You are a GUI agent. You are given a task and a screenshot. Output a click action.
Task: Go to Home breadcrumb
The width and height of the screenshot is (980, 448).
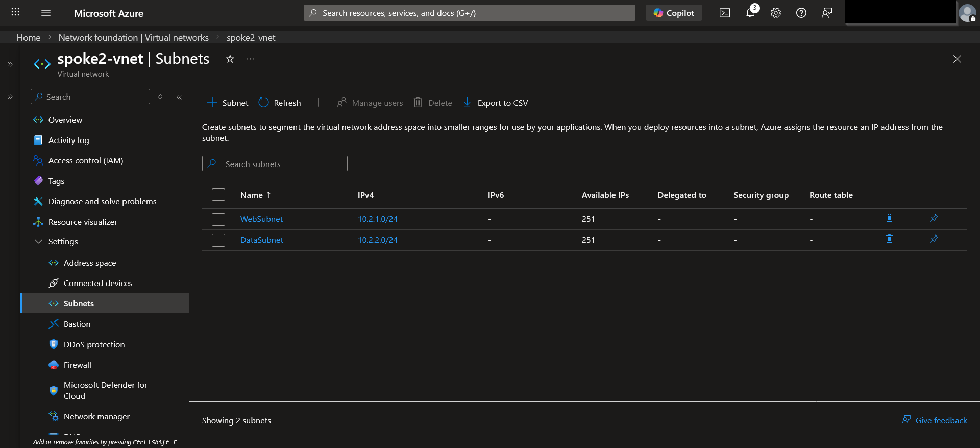pyautogui.click(x=29, y=37)
